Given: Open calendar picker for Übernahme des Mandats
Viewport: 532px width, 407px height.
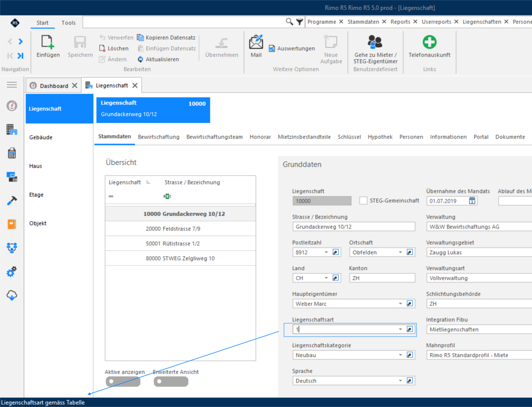Looking at the screenshot, I should (x=472, y=201).
